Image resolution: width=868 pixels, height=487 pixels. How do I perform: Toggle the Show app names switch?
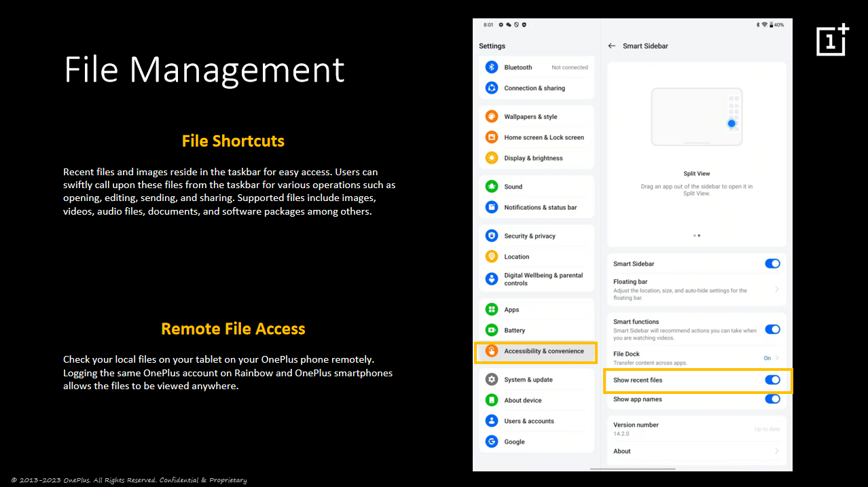click(x=772, y=399)
